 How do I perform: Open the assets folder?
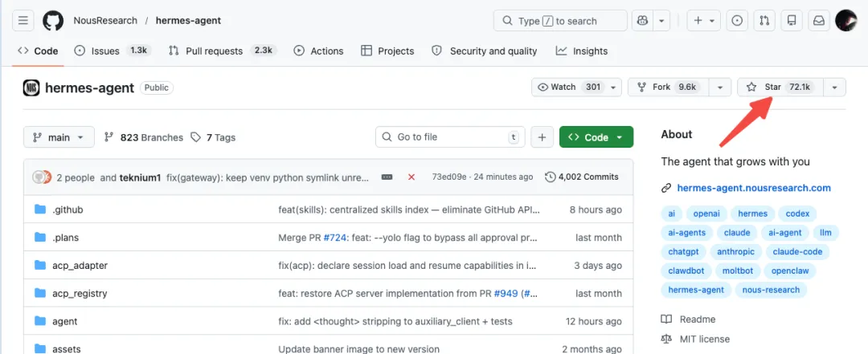(67, 349)
